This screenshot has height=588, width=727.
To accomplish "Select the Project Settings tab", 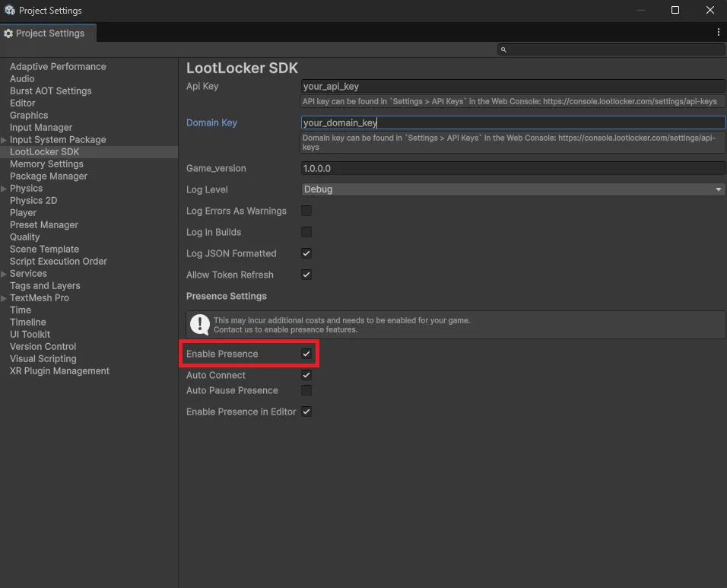I will 48,33.
